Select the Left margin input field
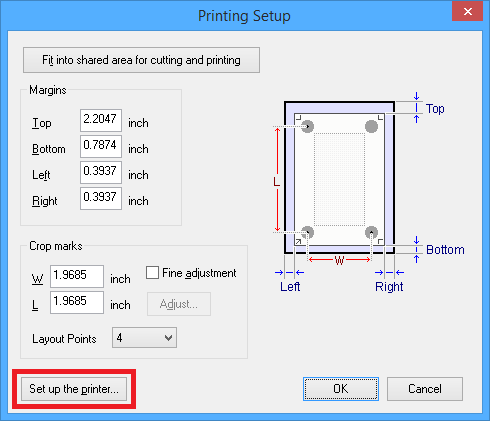 pos(101,172)
